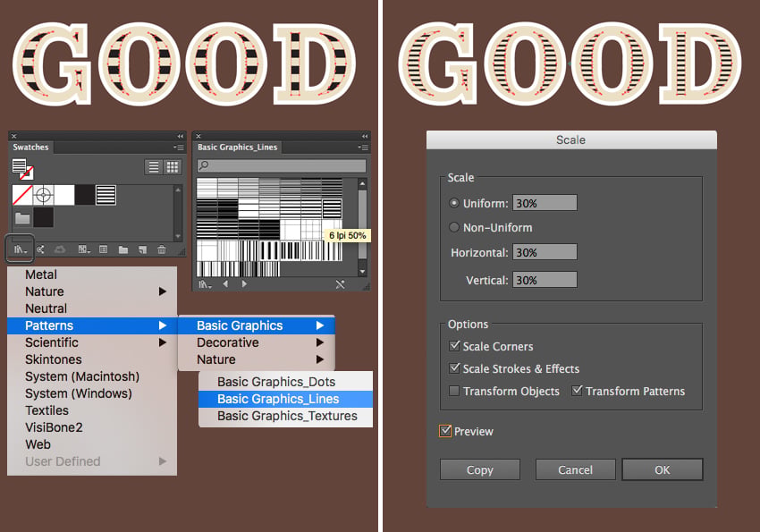Select the lines pattern swatch in Swatches
Screen dimensions: 760x532
pos(106,195)
